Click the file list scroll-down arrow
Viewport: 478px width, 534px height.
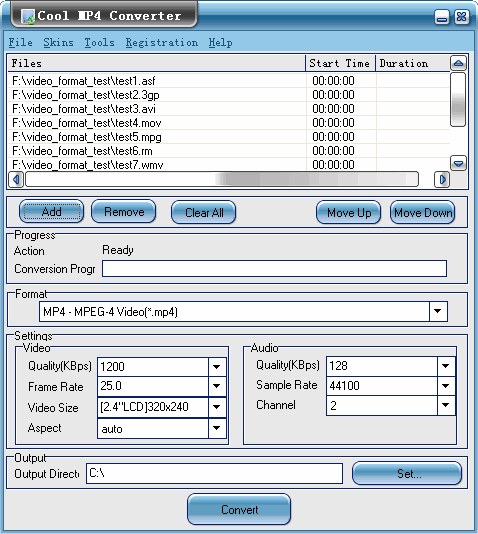click(458, 163)
